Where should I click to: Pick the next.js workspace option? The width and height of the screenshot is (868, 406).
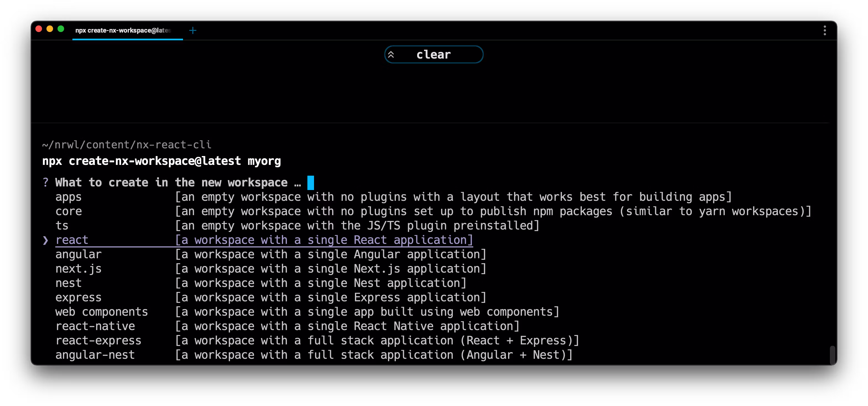[x=78, y=269]
